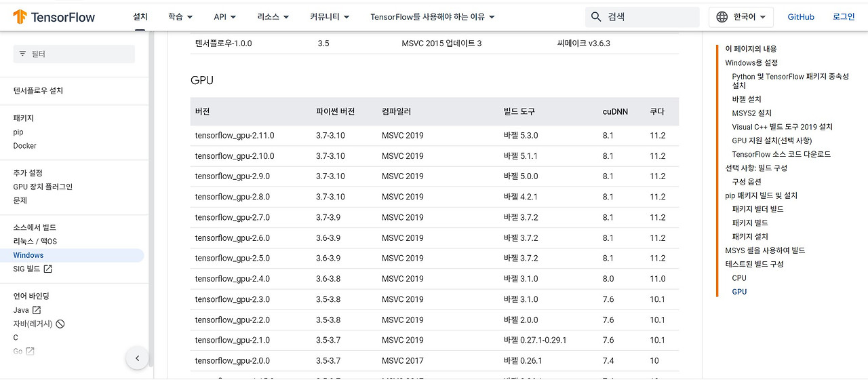The height and width of the screenshot is (380, 868).
Task: Click the 빌드 도구 column header
Action: [519, 111]
